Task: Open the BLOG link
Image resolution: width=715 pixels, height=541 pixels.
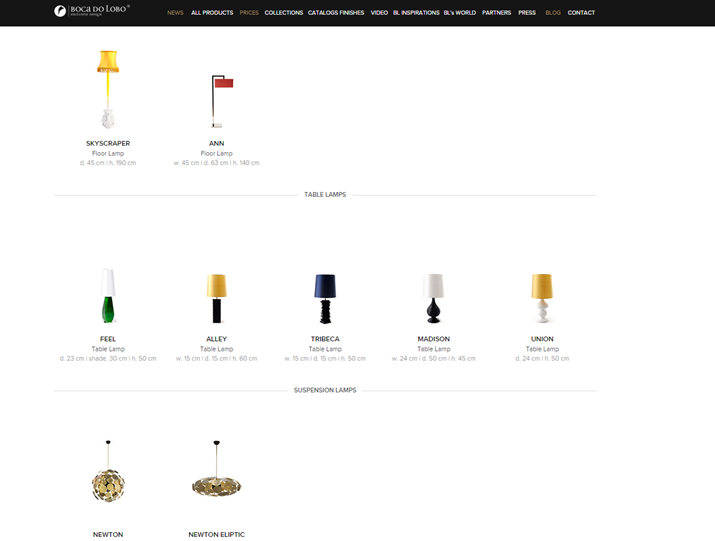Action: coord(553,13)
